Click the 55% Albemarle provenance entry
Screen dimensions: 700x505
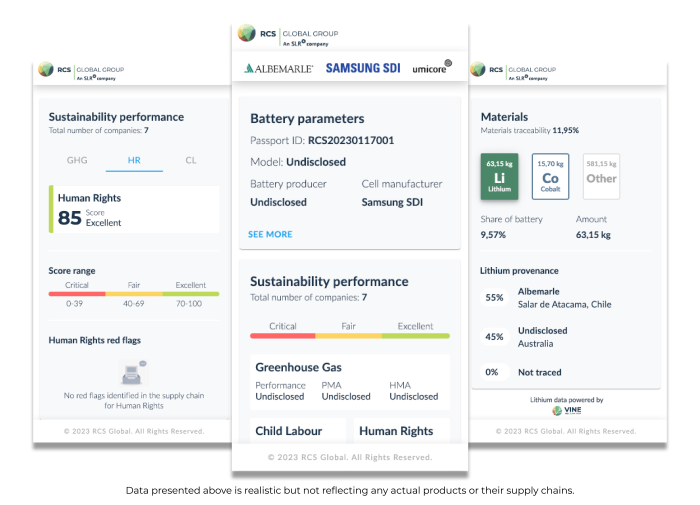pos(547,298)
